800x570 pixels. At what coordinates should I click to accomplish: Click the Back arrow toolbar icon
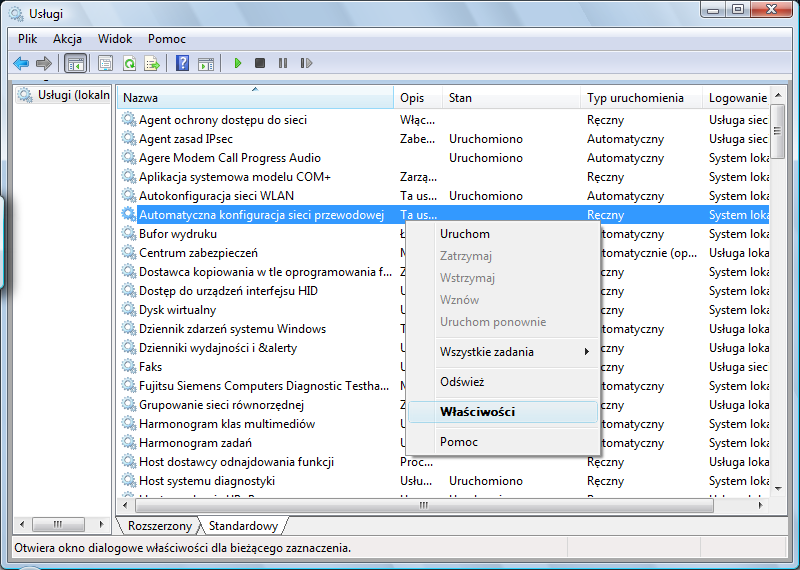tap(21, 63)
